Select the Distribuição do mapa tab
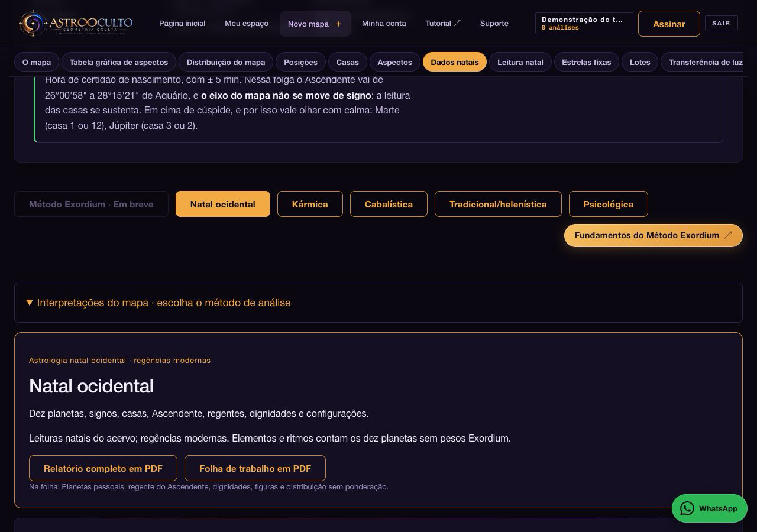757x532 pixels. (226, 62)
